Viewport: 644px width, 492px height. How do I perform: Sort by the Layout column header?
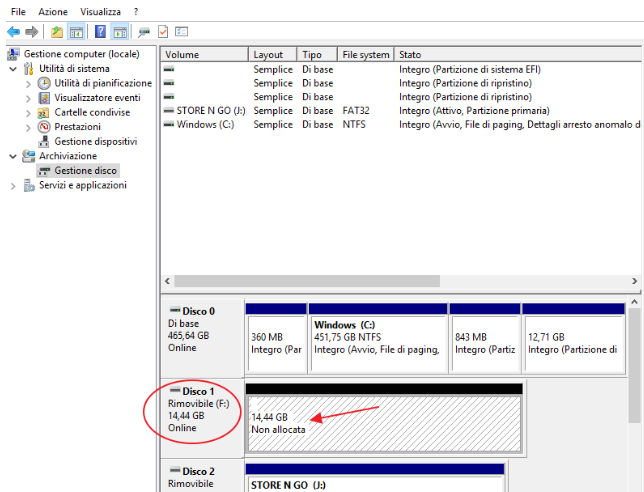273,54
